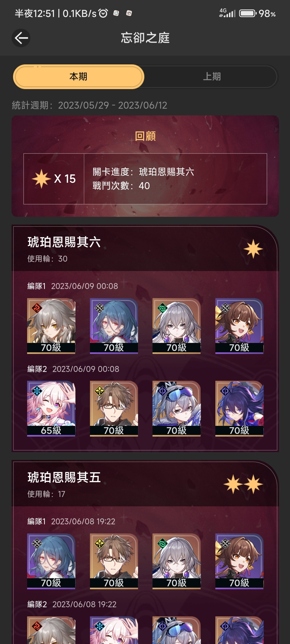Screen dimensions: 290x644
Task: Select the brown-haired girl in 其六 編隊1
Action: click(239, 326)
